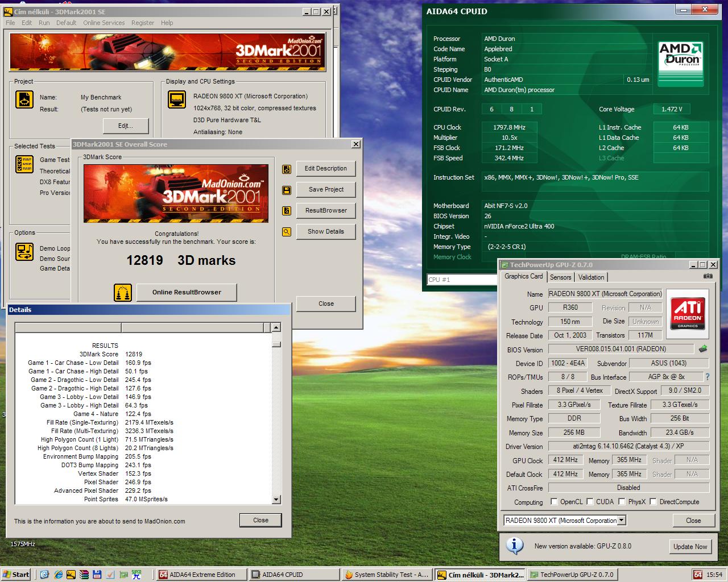Click the Edit Description notepad icon
The image size is (728, 582).
(287, 169)
